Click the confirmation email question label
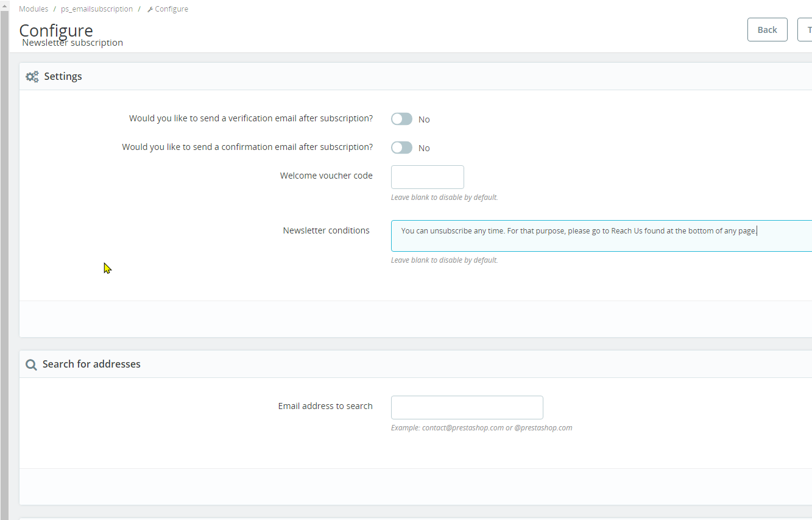The height and width of the screenshot is (520, 812). click(x=247, y=147)
